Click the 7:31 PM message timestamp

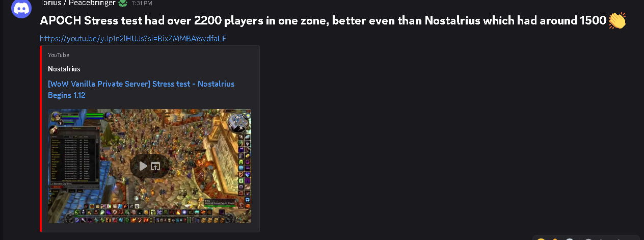(x=142, y=3)
